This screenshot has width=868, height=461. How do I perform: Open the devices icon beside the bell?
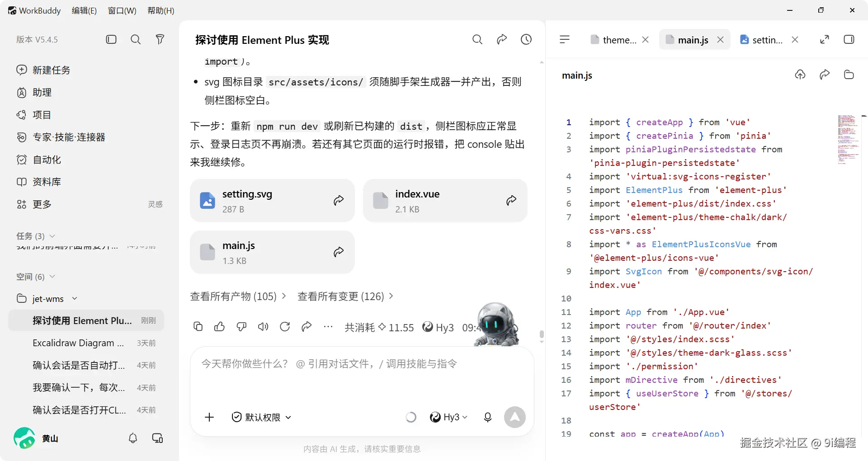[157, 438]
